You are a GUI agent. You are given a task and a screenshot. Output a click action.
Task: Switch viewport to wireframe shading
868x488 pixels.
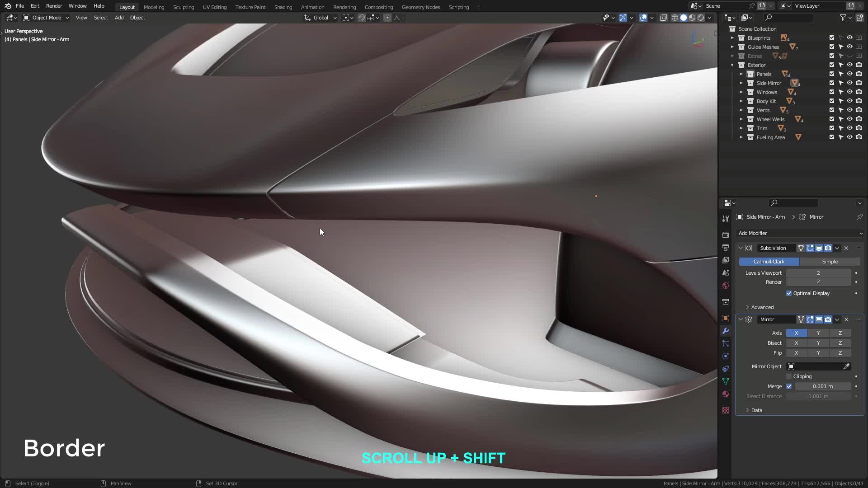pyautogui.click(x=675, y=18)
